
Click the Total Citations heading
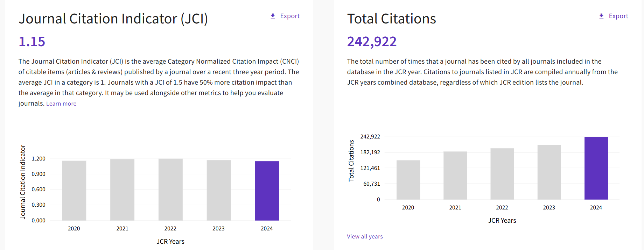click(391, 19)
